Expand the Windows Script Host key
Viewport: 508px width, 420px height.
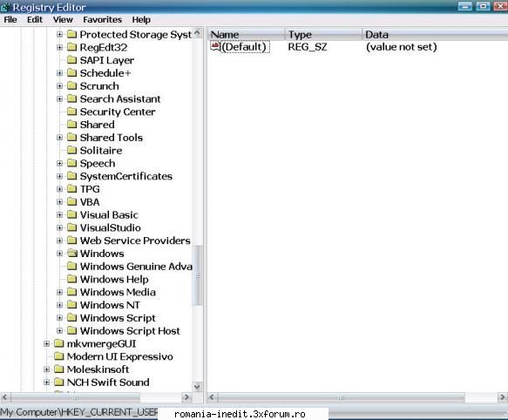point(59,330)
